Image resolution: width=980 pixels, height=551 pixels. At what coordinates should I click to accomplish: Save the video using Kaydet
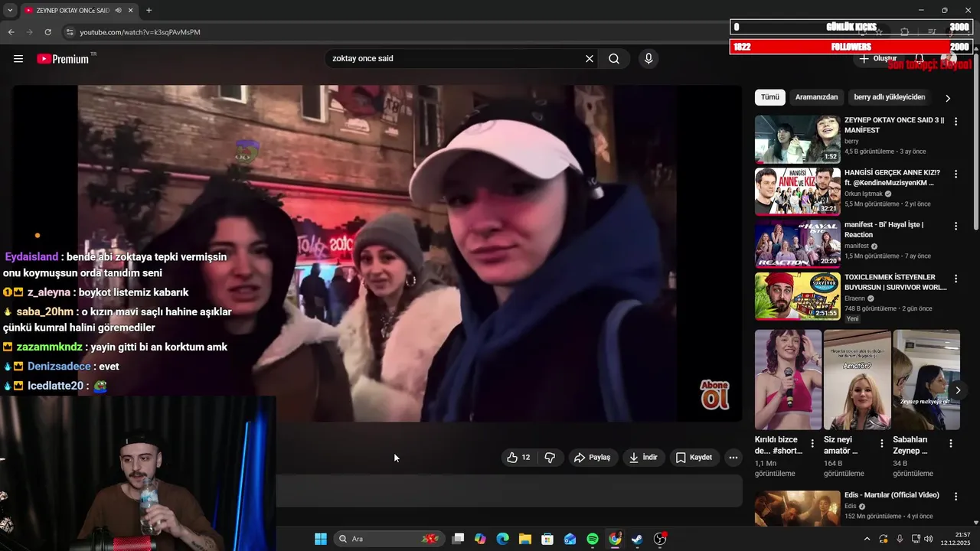coord(694,458)
